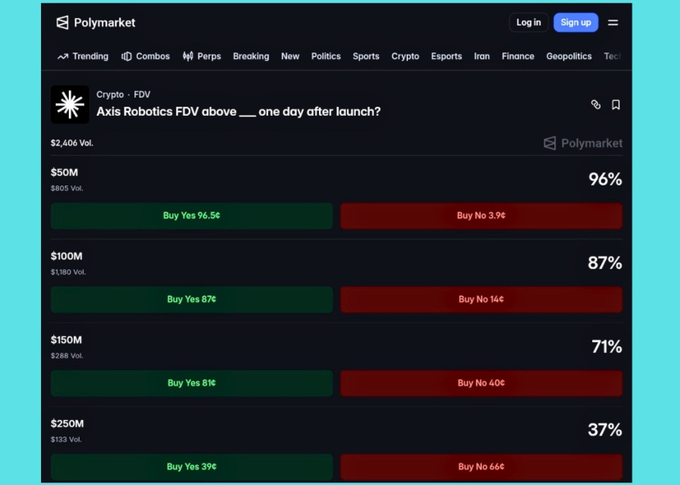680x485 pixels.
Task: Click the 87% probability value
Action: tap(605, 263)
